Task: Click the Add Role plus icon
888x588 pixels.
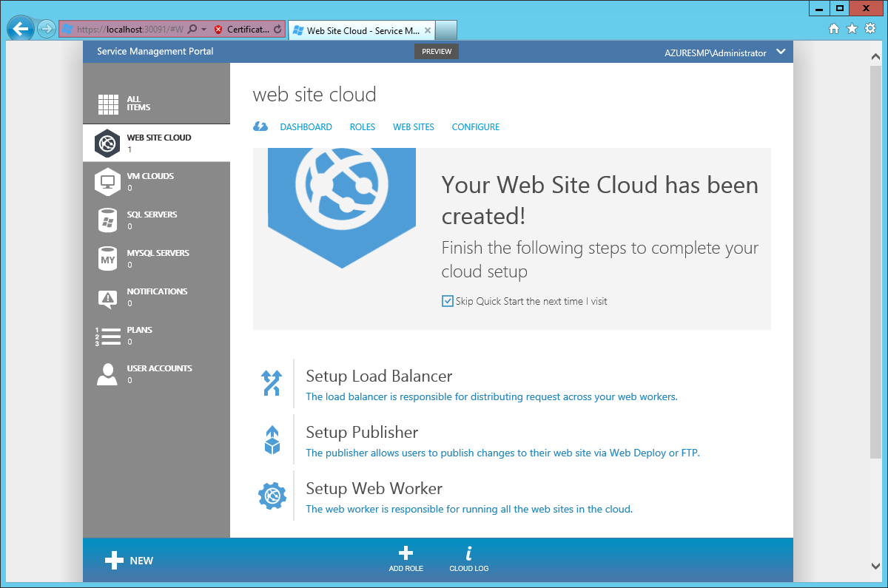Action: (x=406, y=553)
